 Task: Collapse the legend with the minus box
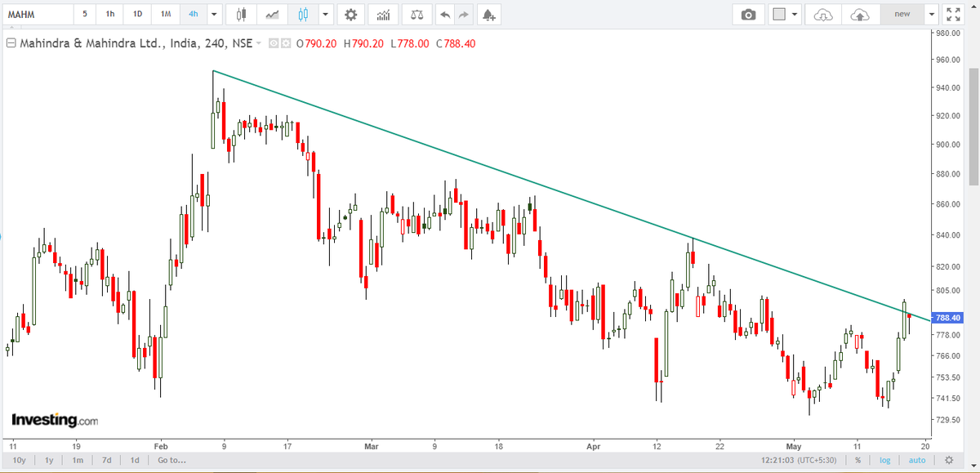(11, 43)
